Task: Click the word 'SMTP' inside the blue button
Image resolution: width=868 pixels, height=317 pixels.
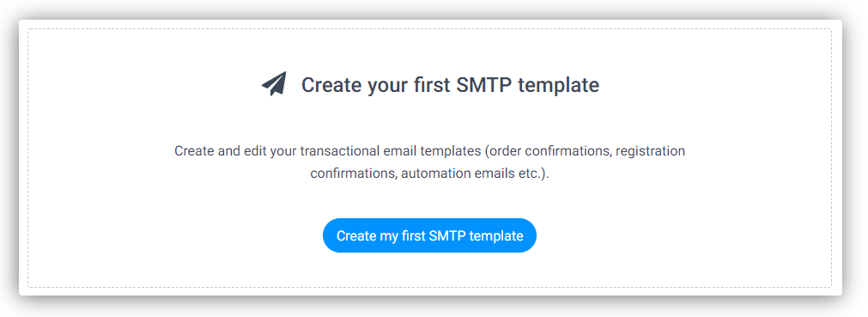Action: point(447,235)
